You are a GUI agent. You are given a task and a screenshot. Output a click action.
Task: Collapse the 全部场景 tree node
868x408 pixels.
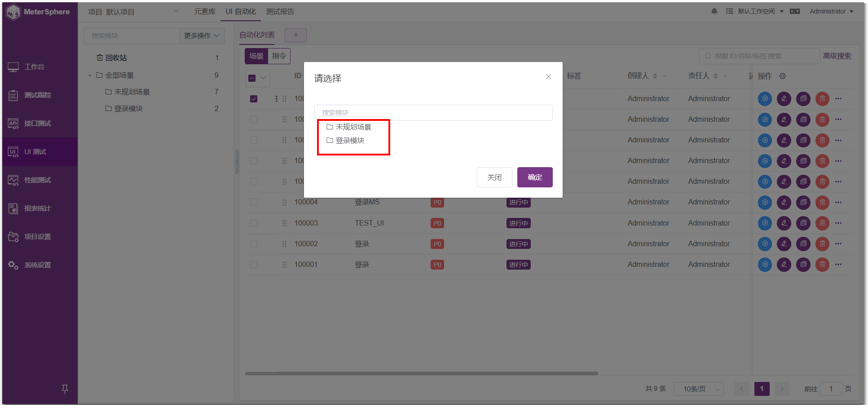(x=90, y=75)
